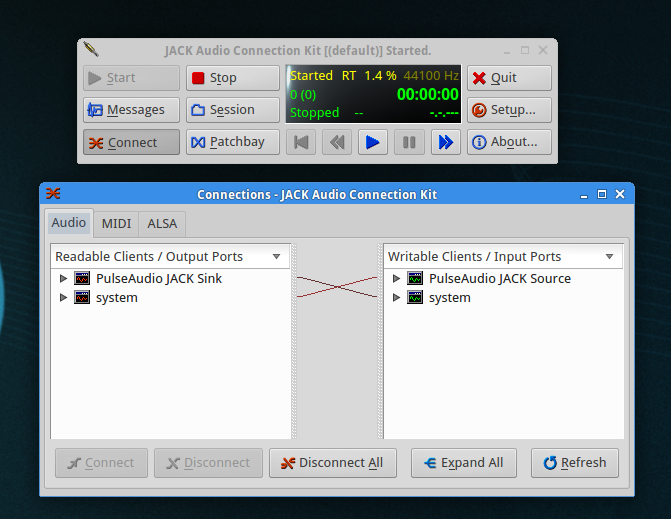Stop the JACK server

pyautogui.click(x=232, y=78)
